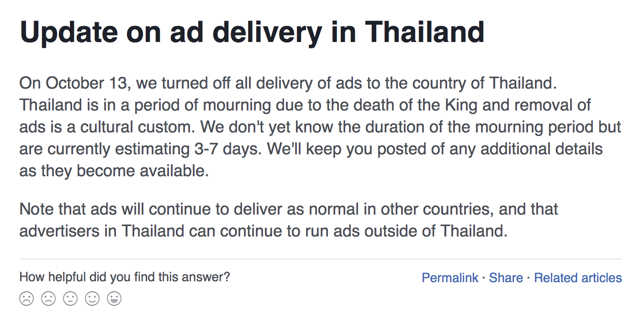Click "How helpful did you find this answer?" text

point(125,277)
